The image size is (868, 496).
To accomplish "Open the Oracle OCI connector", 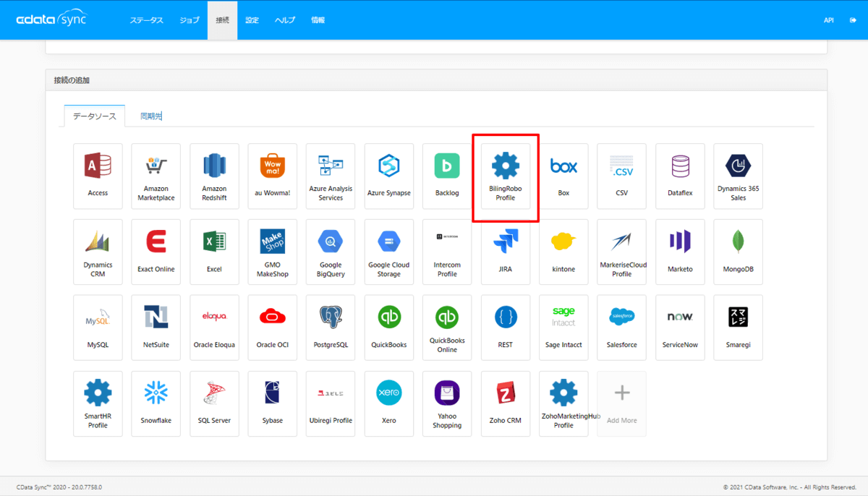I will click(272, 328).
